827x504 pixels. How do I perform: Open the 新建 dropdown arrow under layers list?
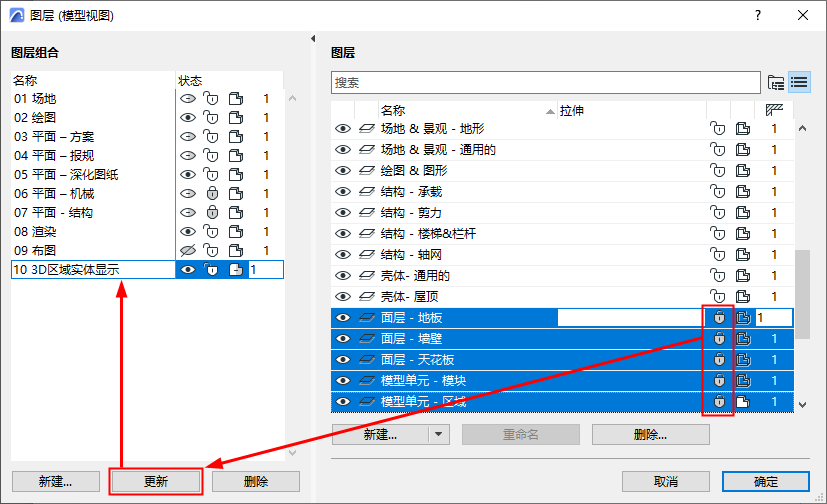coord(438,434)
